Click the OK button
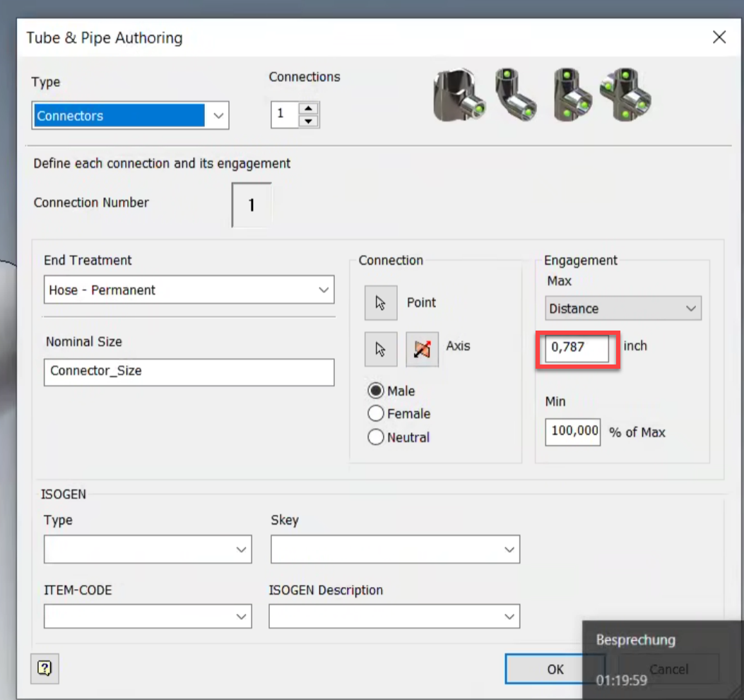This screenshot has width=744, height=700. click(555, 668)
